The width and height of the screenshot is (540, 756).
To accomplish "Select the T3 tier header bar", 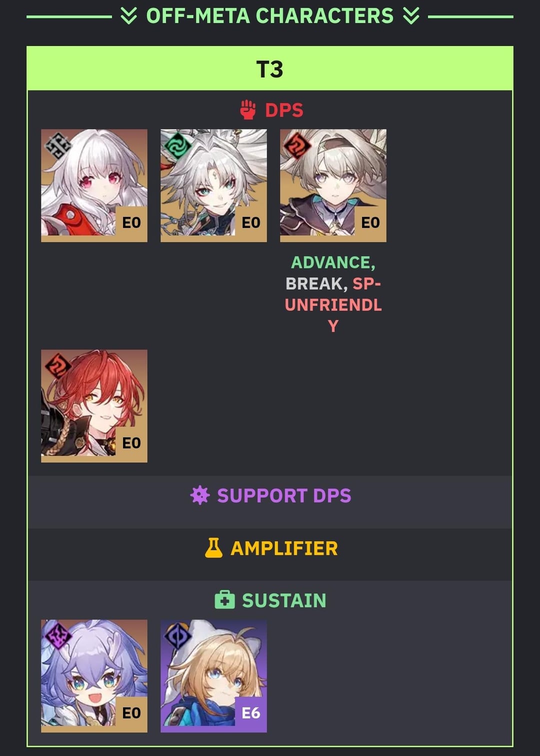I will 270,69.
